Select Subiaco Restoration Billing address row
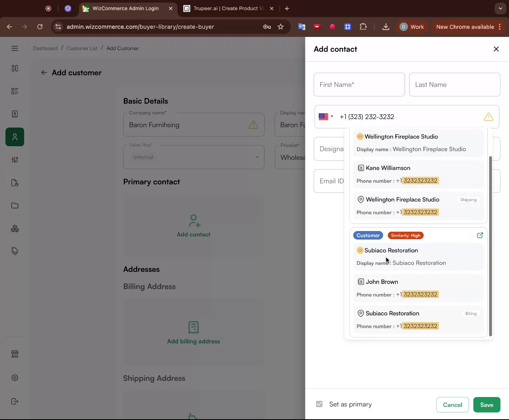This screenshot has height=420, width=509. tap(418, 320)
